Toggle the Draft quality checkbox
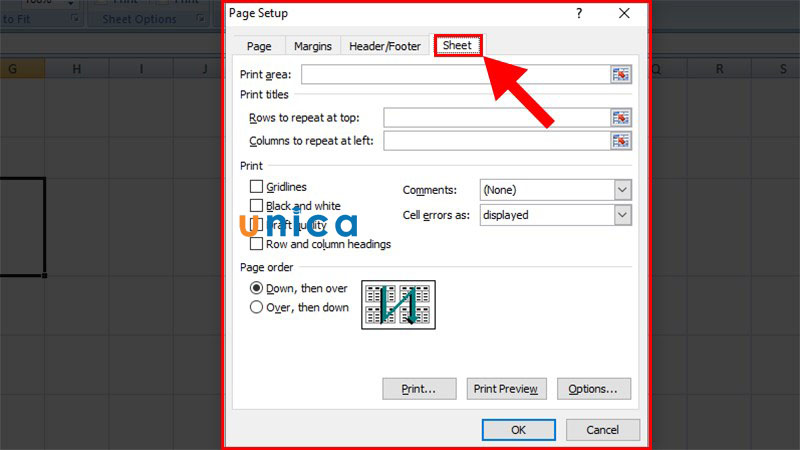 click(x=256, y=224)
